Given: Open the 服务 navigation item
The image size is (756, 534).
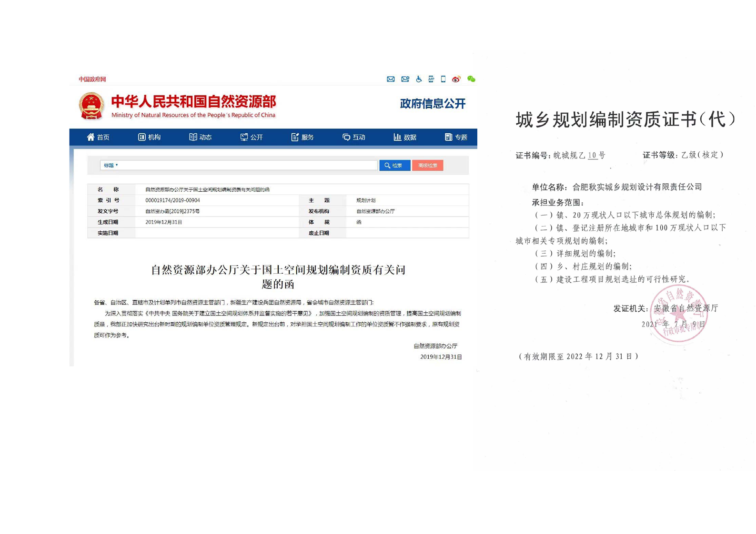Looking at the screenshot, I should [302, 137].
